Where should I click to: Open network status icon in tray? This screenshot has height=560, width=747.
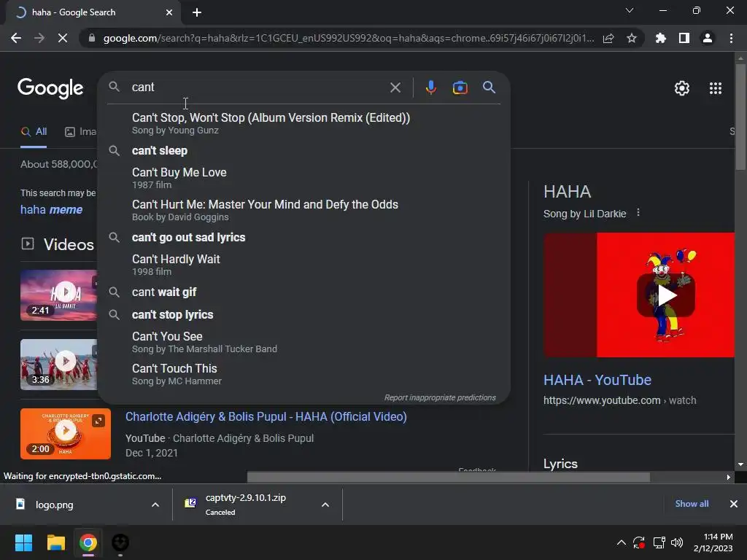click(x=659, y=542)
